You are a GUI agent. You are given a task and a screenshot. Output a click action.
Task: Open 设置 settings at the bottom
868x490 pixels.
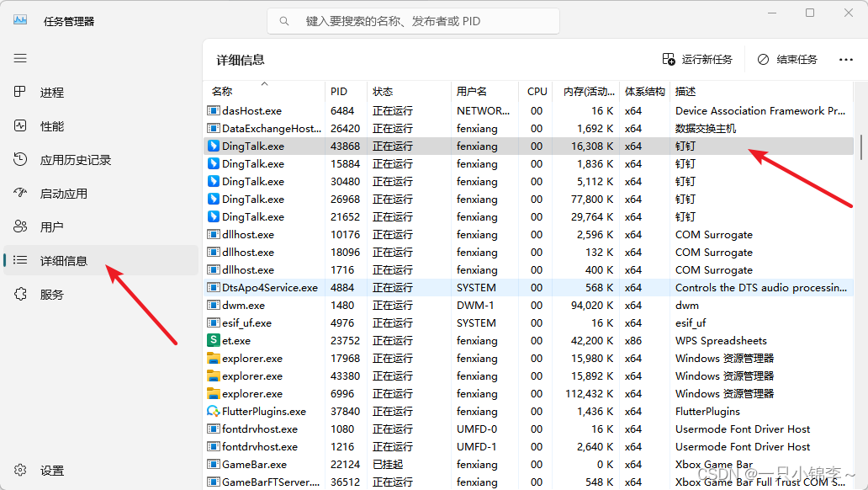101,471
